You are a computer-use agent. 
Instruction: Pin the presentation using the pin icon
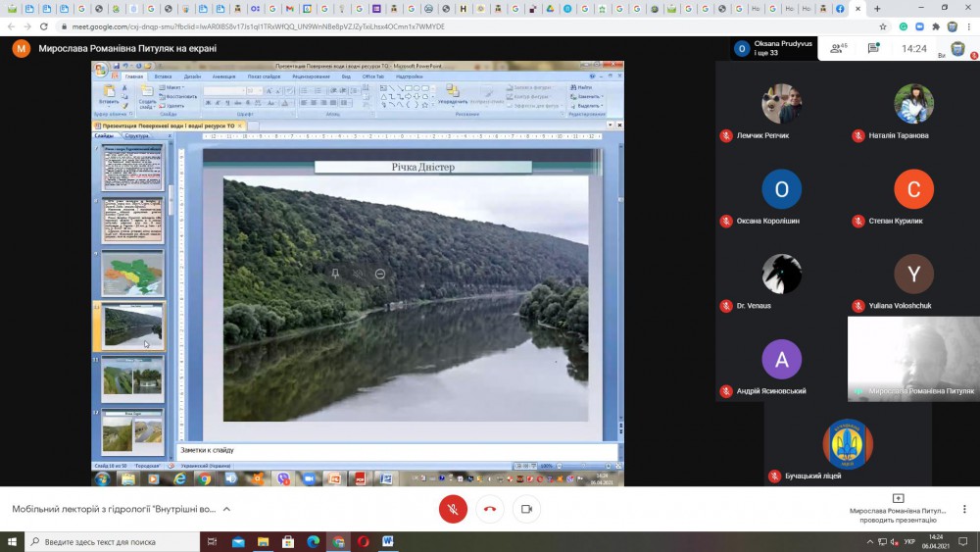click(335, 274)
